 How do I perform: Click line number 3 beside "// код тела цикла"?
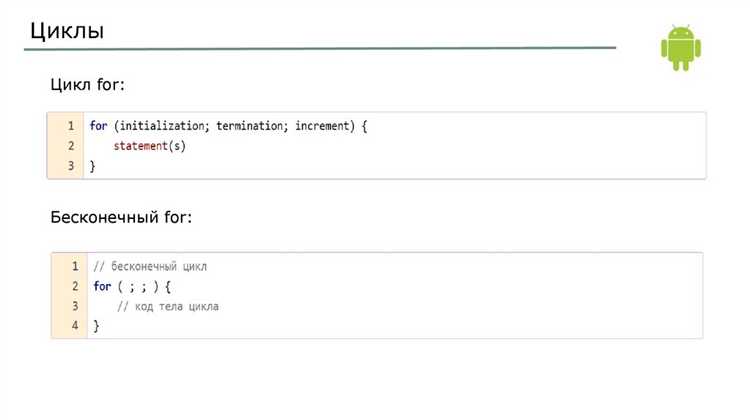(x=75, y=306)
